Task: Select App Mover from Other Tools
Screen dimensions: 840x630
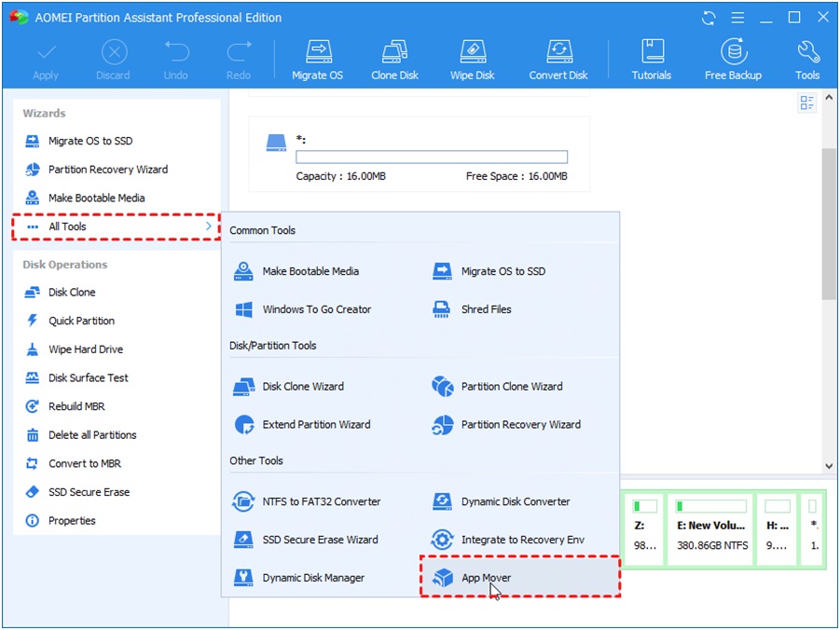Action: click(x=486, y=578)
